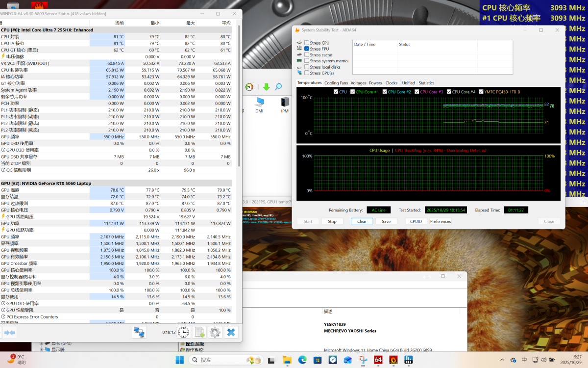588x368 pixels.
Task: Expand the PCI Express Error Counters row
Action: [x=3, y=317]
